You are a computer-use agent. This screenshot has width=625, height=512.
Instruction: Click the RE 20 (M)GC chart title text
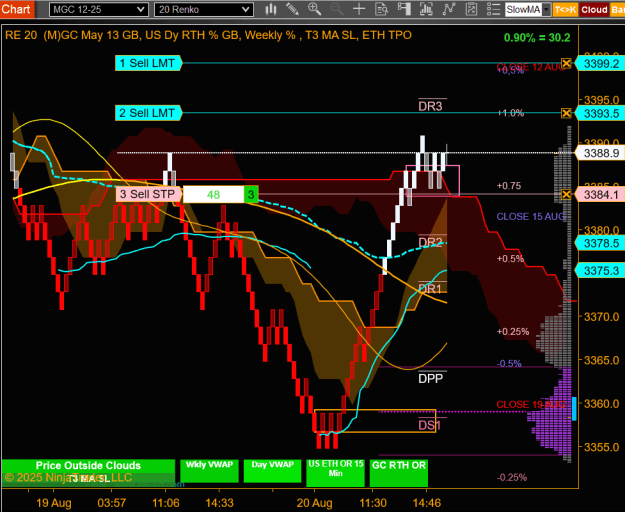(x=208, y=35)
